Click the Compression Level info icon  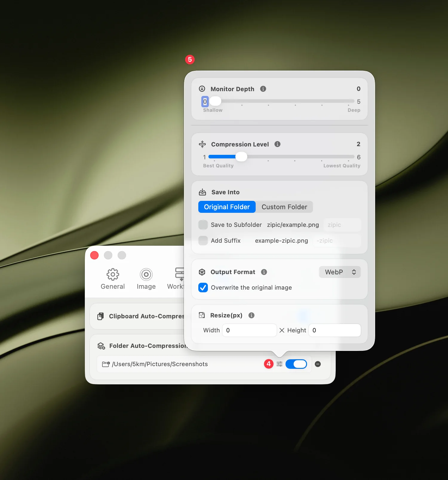click(x=277, y=144)
